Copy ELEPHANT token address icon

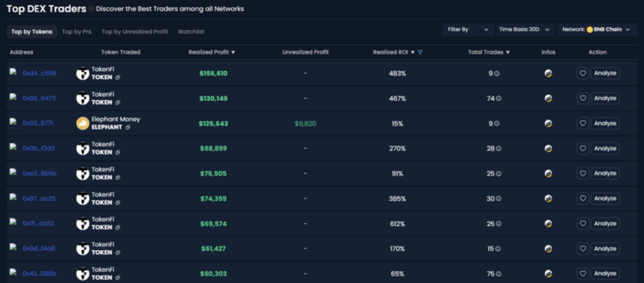coord(128,128)
